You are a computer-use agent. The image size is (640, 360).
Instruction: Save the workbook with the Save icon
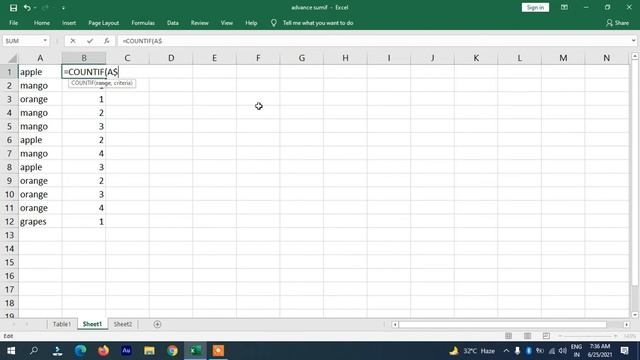click(13, 8)
